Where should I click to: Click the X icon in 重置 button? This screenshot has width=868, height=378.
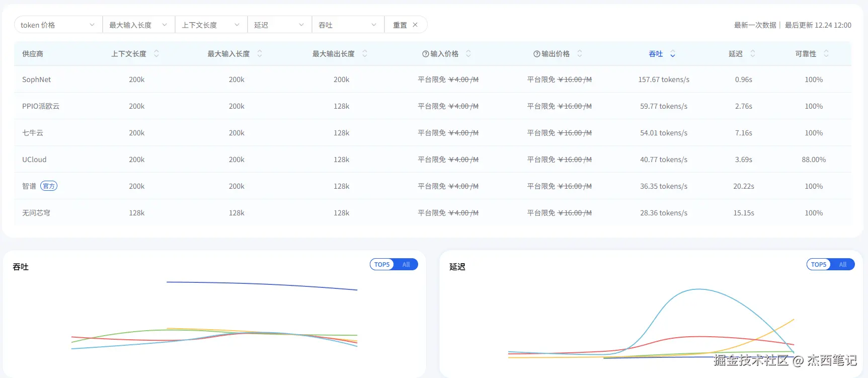coord(415,25)
